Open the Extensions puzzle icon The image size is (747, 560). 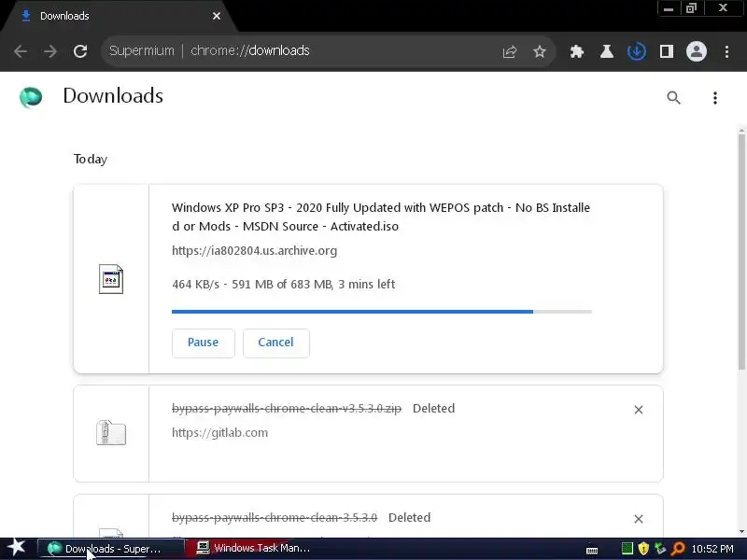tap(576, 51)
